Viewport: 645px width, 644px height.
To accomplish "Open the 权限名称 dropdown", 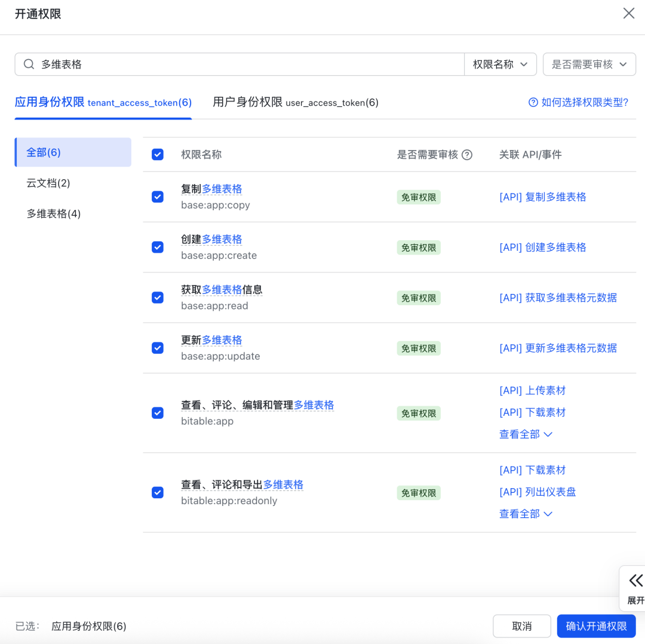I will 500,64.
